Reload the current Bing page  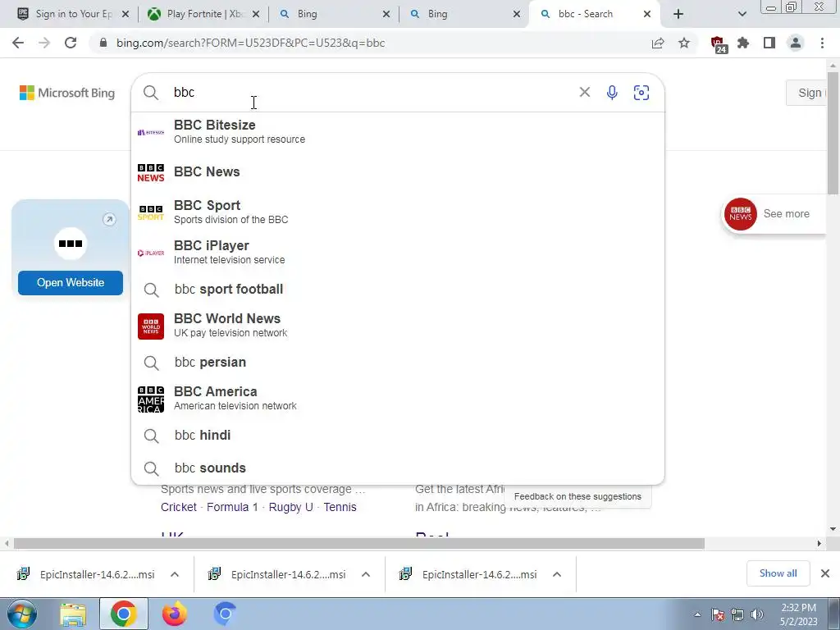tap(71, 43)
